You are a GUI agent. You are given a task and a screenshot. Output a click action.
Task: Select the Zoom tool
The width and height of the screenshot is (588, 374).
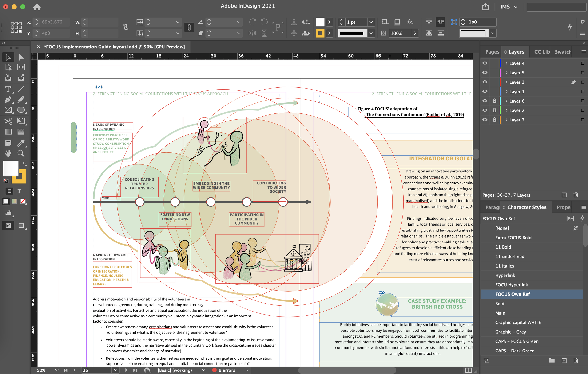(21, 153)
